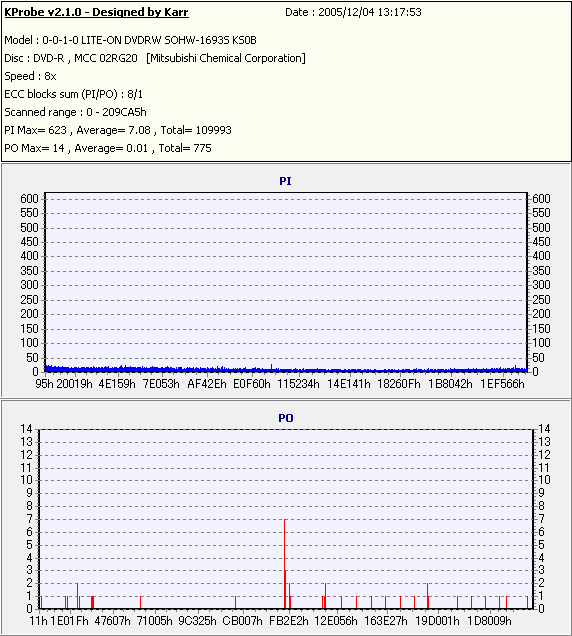Click the 600 tick on PI left axis
Viewport: 572px width, 636px height.
tap(29, 199)
